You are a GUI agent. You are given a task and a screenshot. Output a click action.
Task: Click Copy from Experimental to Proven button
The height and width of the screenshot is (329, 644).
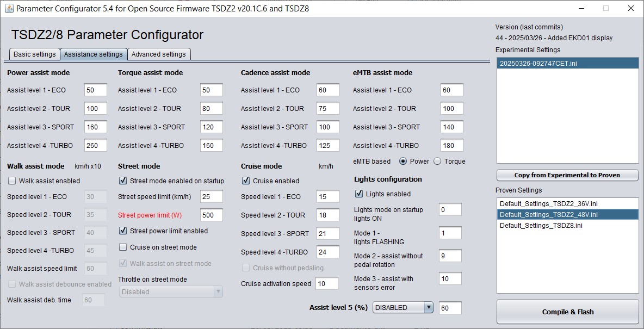tap(567, 175)
